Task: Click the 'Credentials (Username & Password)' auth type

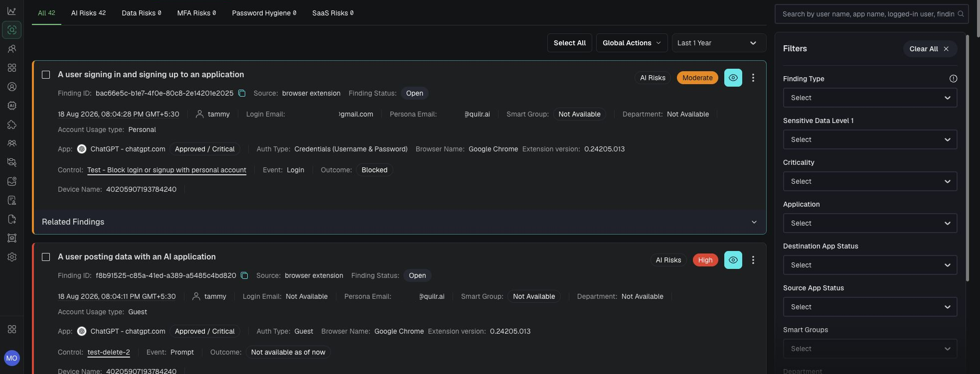Action: [351, 149]
